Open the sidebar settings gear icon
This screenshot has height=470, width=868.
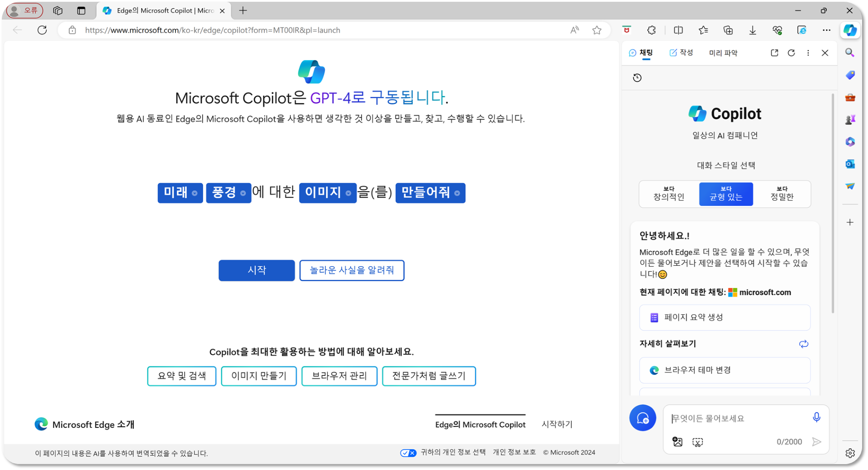click(850, 453)
